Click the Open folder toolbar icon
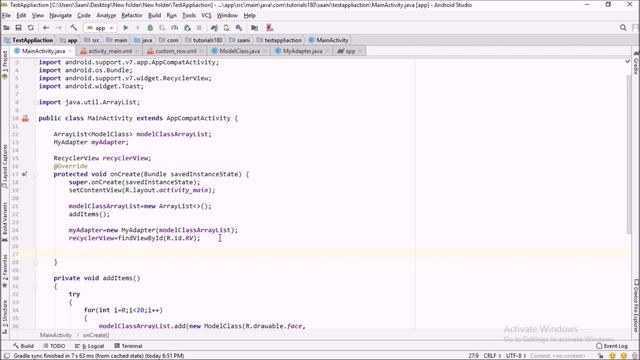 [x=7, y=28]
